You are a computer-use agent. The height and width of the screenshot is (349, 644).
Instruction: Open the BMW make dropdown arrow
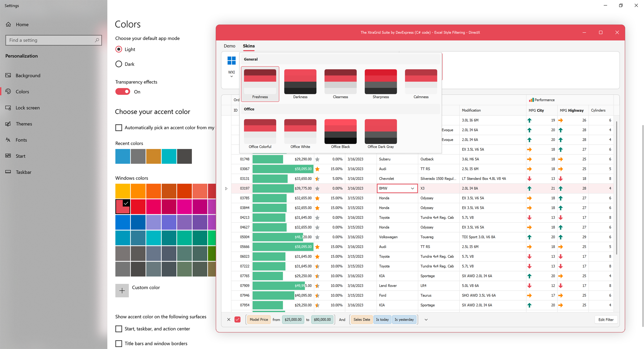pyautogui.click(x=412, y=189)
